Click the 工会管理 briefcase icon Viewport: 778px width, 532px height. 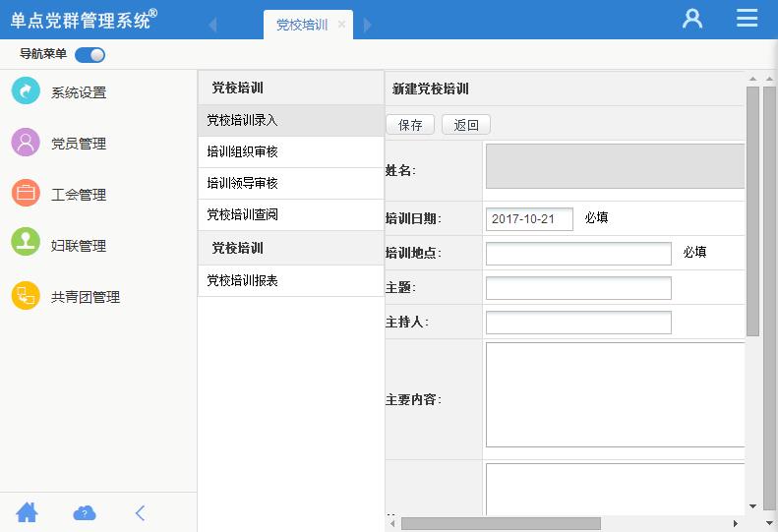tap(26, 193)
